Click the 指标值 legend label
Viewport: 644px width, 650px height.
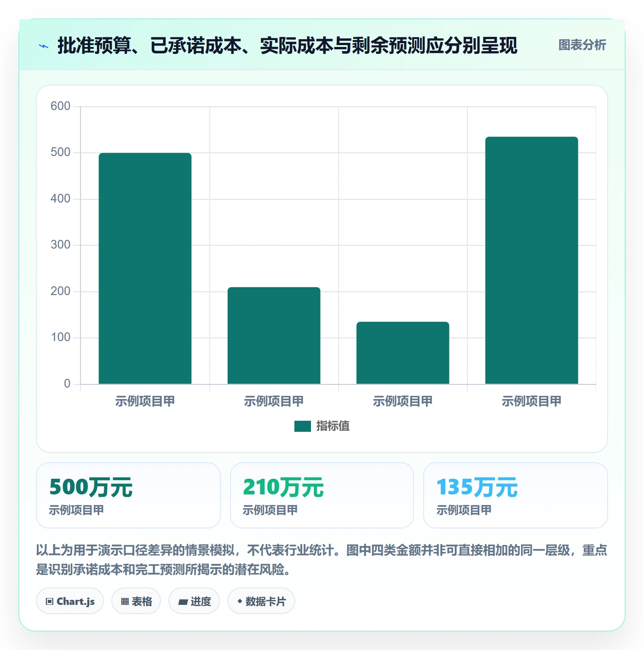tap(333, 426)
